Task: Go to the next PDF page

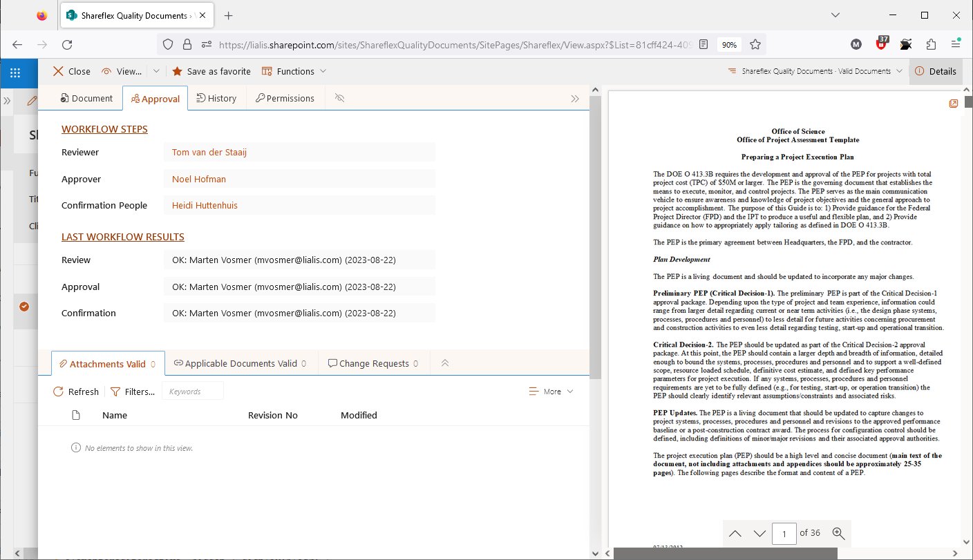Action: (759, 533)
